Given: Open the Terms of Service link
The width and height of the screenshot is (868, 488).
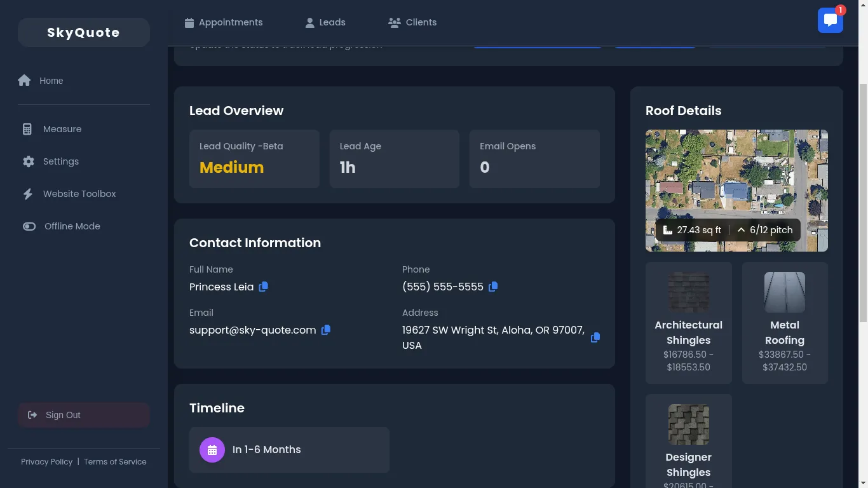Looking at the screenshot, I should (115, 462).
